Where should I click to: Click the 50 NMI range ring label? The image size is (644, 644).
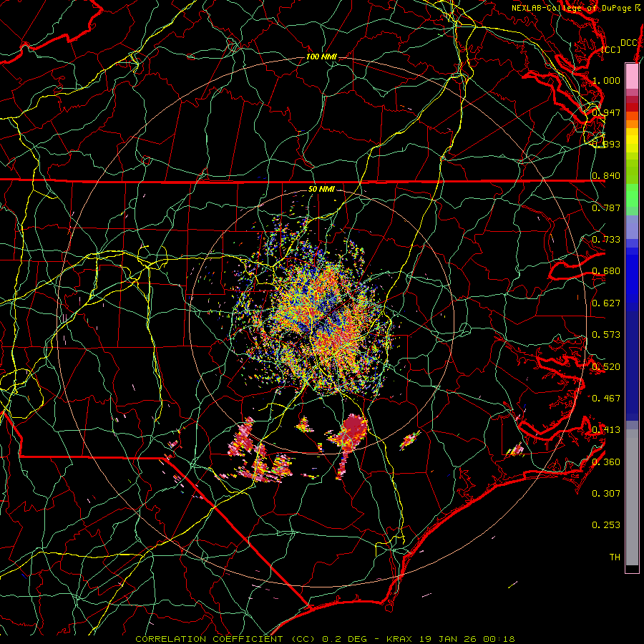point(321,190)
